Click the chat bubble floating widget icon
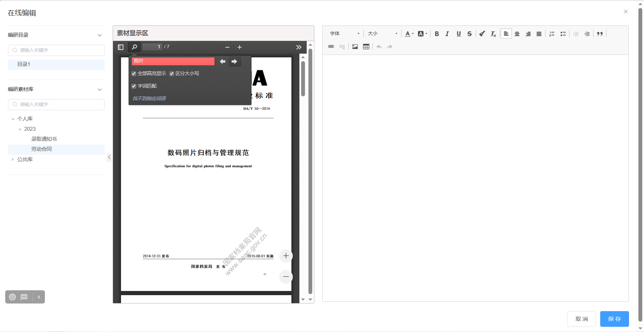Viewport: 644px width, 332px height. [24, 297]
